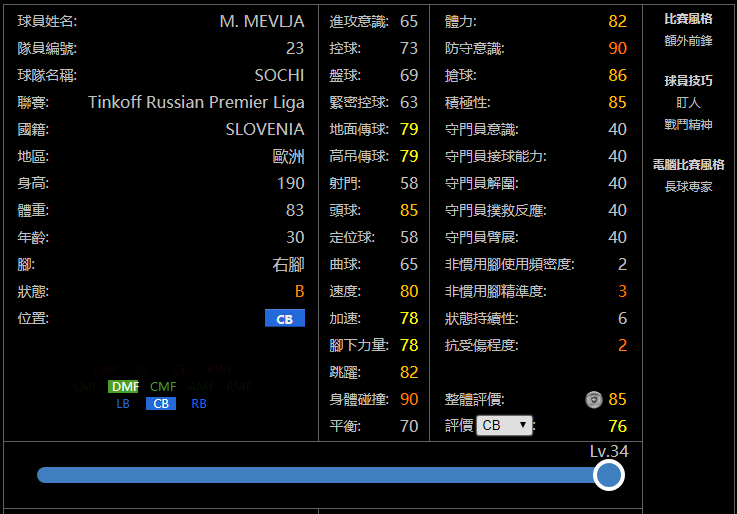This screenshot has height=514, width=737.
Task: Click the 非慣用腳使用頻密度 label
Action: 510,265
